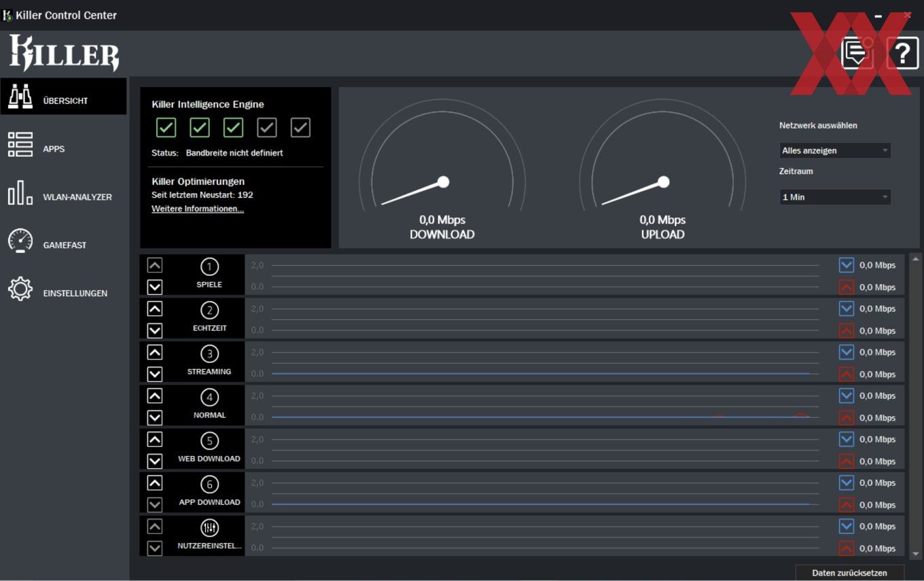
Task: Minimize the Killer Control Center window
Action: (x=878, y=15)
